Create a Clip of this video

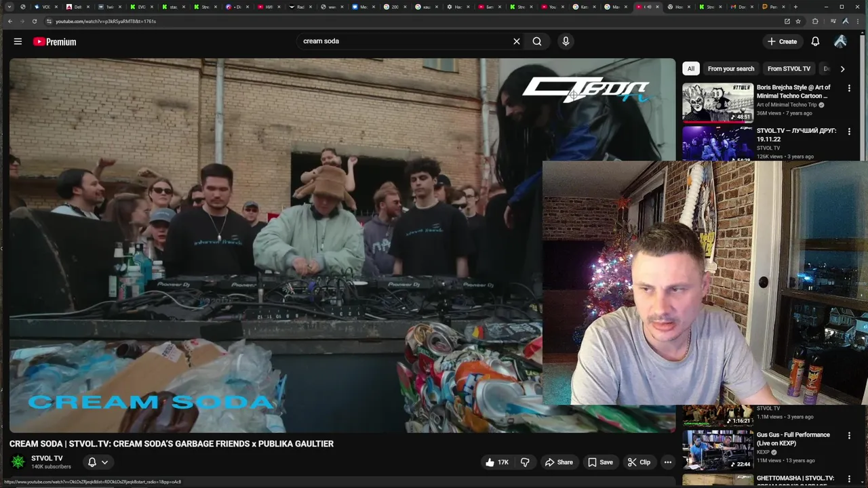[639, 462]
